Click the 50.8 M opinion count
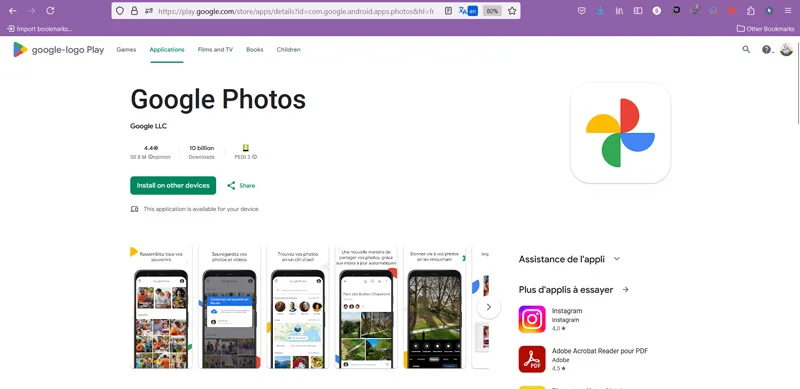 point(150,157)
